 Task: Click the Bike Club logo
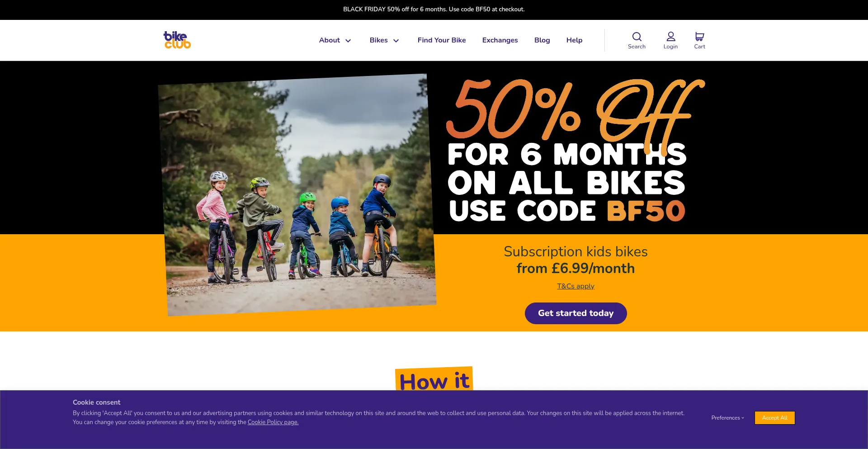tap(177, 40)
